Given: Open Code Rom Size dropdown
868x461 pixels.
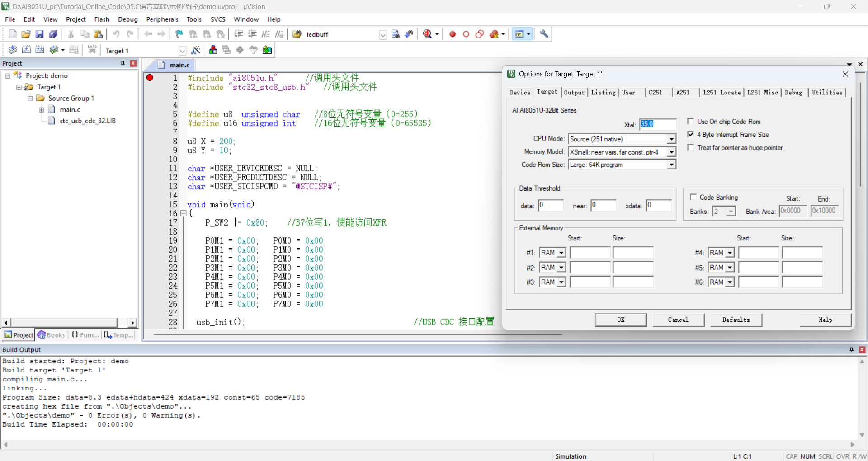Looking at the screenshot, I should pos(671,165).
